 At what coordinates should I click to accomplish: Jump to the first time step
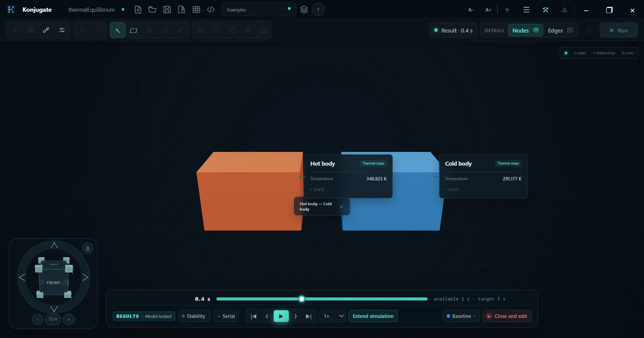pyautogui.click(x=254, y=316)
